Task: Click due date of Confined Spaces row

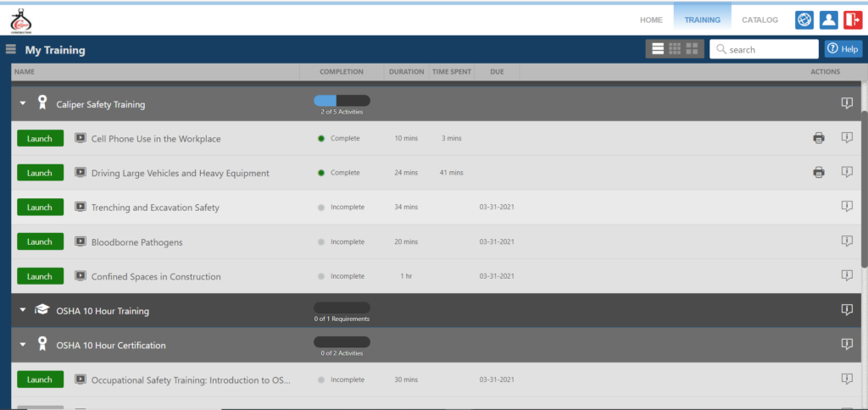Action: [x=497, y=276]
